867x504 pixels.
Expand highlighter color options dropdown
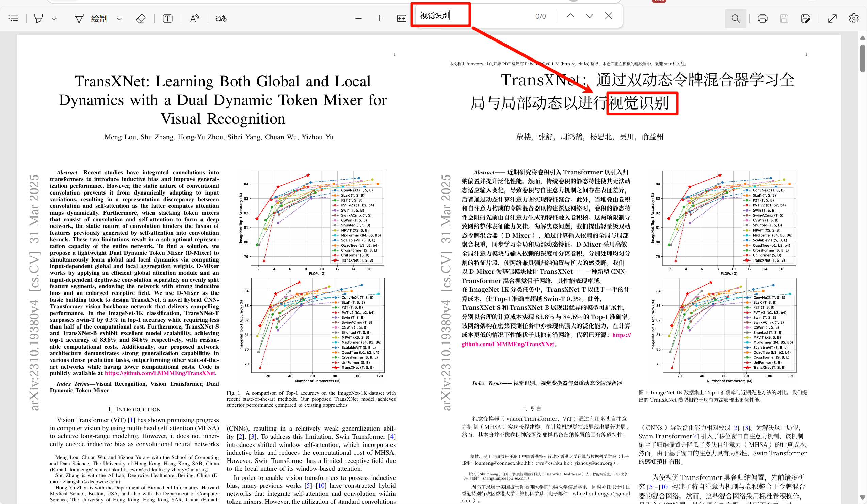(54, 19)
